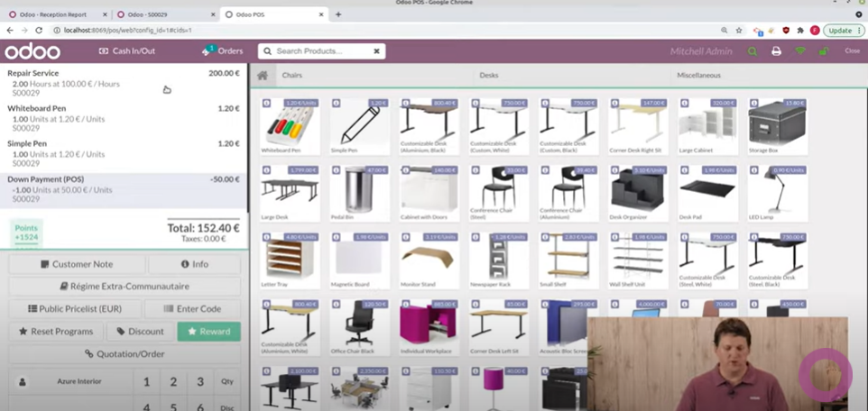
Task: Close the POS session
Action: (x=852, y=50)
